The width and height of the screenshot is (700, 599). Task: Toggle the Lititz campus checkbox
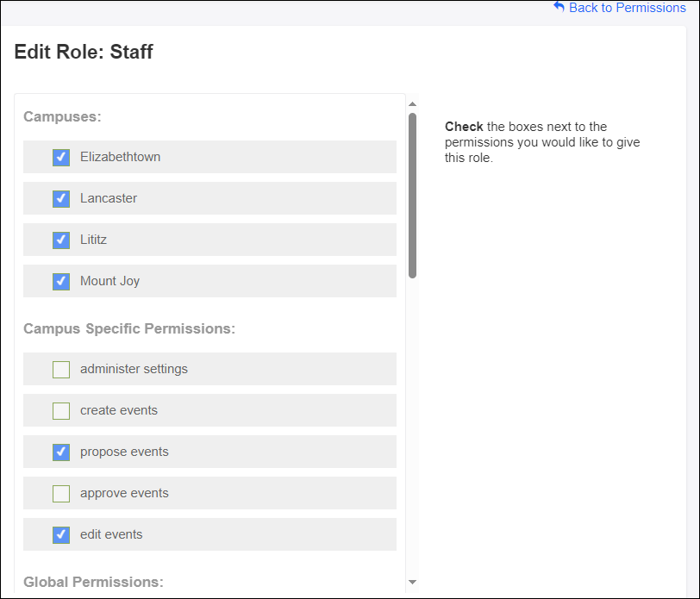pos(61,240)
